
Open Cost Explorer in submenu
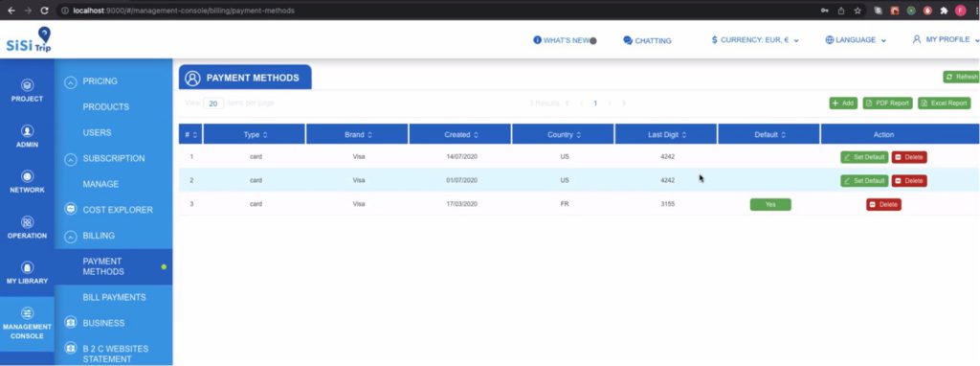point(109,210)
